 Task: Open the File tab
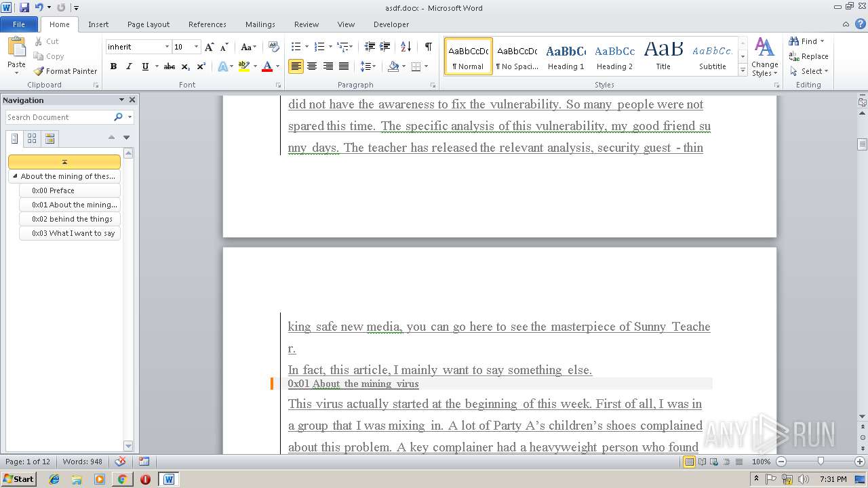[x=19, y=24]
